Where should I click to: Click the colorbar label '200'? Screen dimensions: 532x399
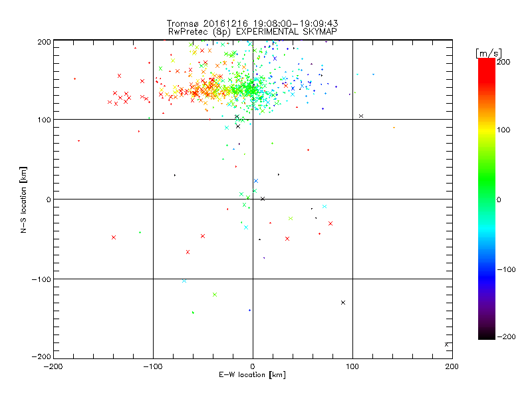point(503,62)
